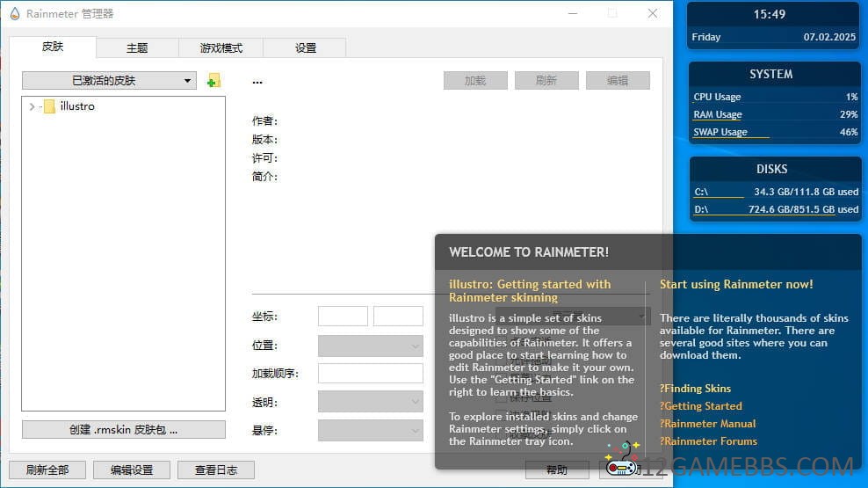Click the first 坐标 input field
This screenshot has width=868, height=488.
coord(343,317)
